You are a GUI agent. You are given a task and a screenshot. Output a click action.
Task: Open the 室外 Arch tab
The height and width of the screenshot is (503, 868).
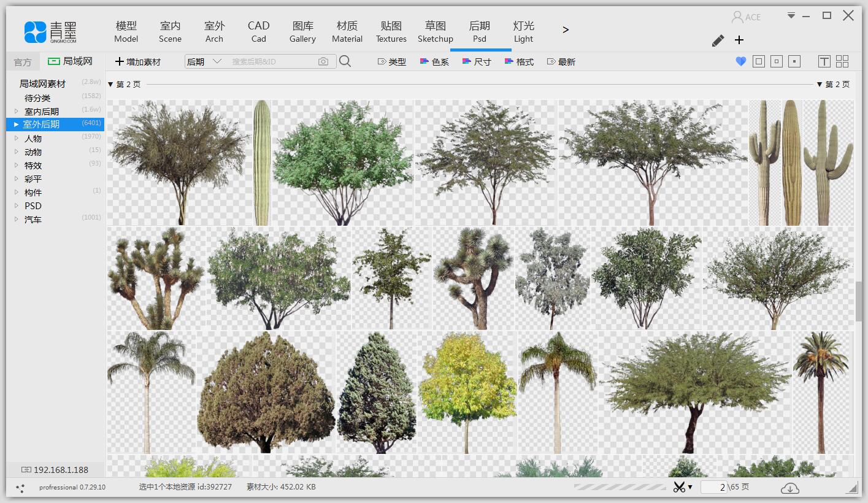[214, 31]
